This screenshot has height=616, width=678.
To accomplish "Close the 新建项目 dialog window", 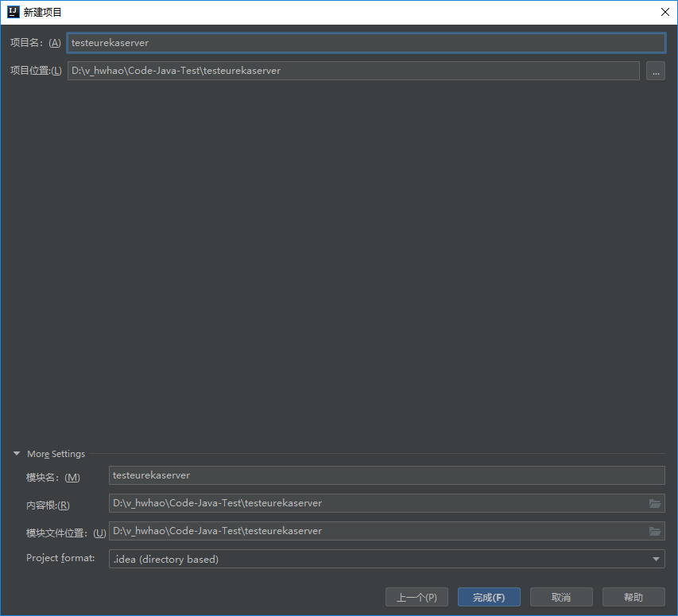I will pyautogui.click(x=664, y=12).
